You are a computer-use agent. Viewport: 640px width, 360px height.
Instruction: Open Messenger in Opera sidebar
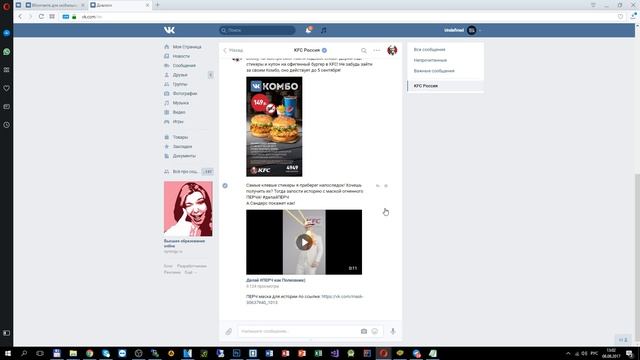coord(7,33)
